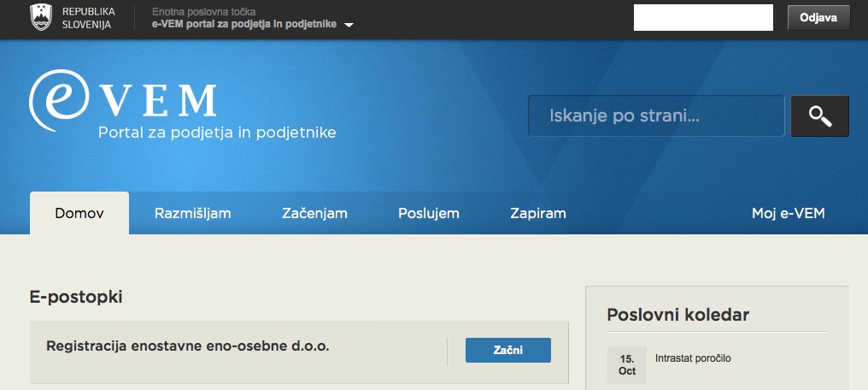Switch to the Domov tab
This screenshot has height=390, width=868.
(79, 213)
